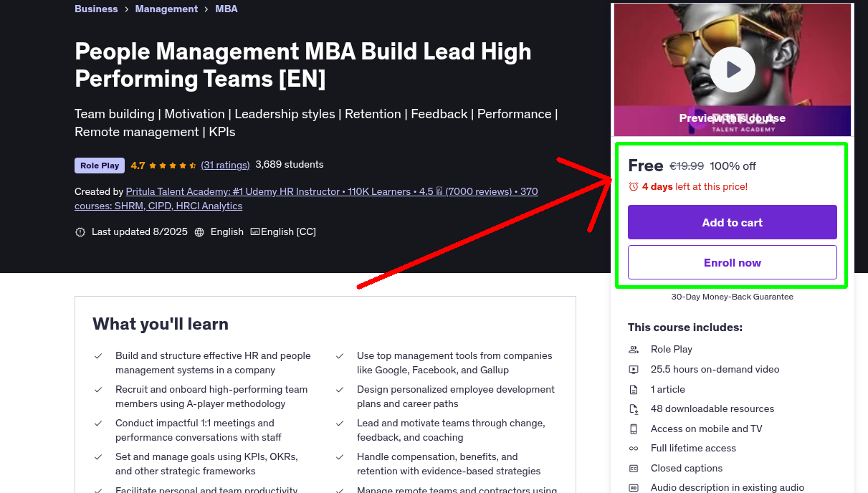Image resolution: width=868 pixels, height=493 pixels.
Task: Click the downloadable resources icon
Action: [634, 409]
